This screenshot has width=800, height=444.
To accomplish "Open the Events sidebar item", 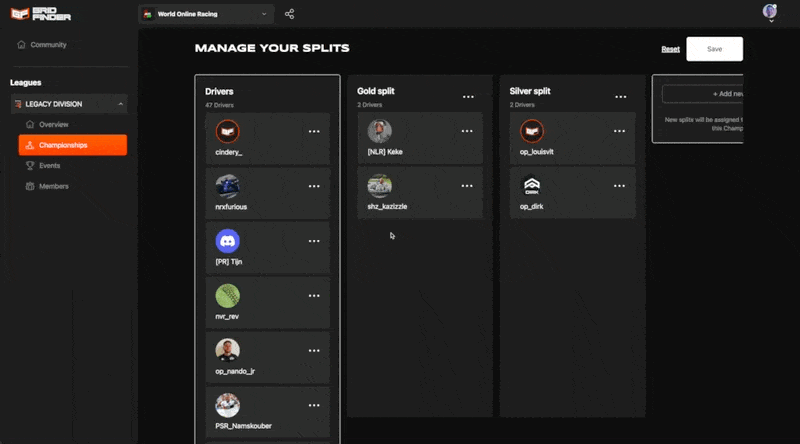I will (49, 165).
